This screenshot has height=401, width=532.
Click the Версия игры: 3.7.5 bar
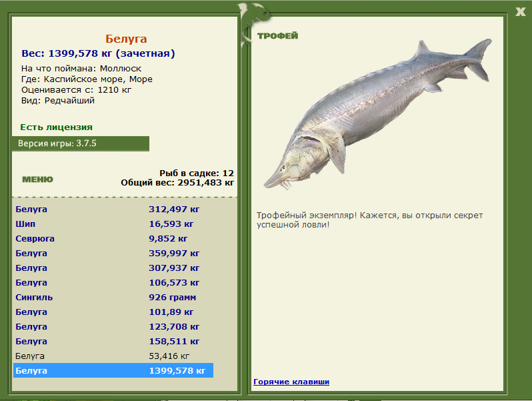(81, 143)
